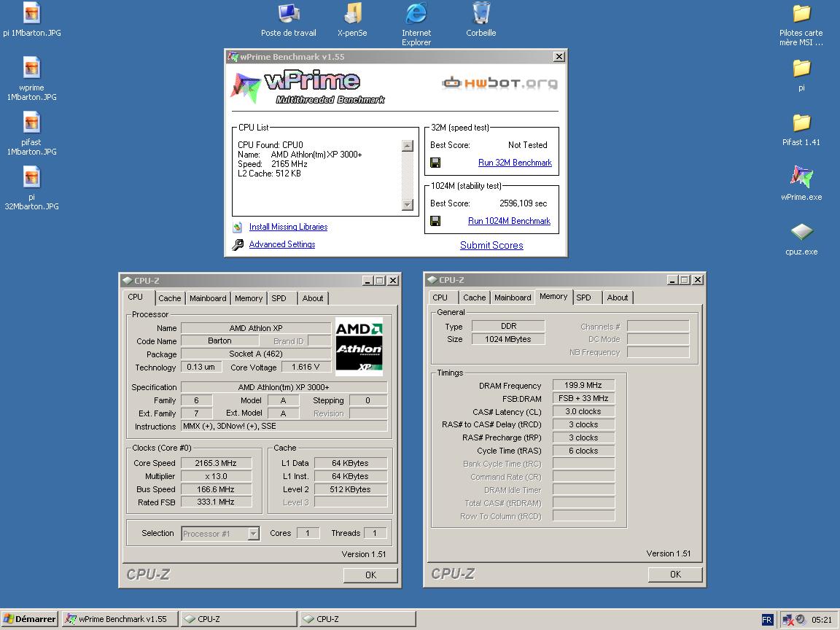840x630 pixels.
Task: Open Cache tab in right CPU-Z window
Action: click(475, 297)
